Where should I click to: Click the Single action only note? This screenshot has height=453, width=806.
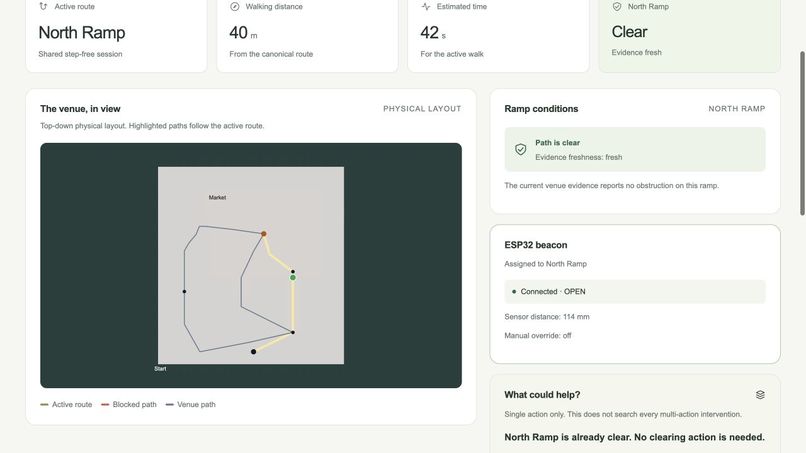click(622, 414)
